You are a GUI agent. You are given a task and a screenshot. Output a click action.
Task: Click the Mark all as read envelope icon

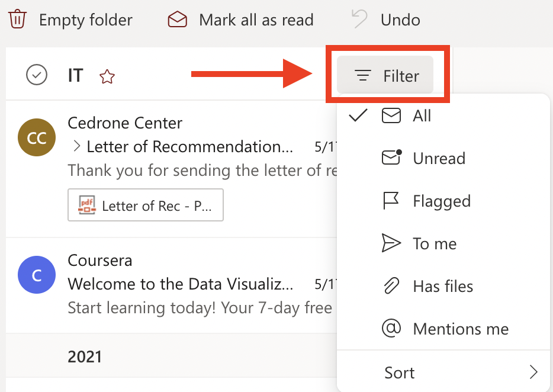(176, 20)
